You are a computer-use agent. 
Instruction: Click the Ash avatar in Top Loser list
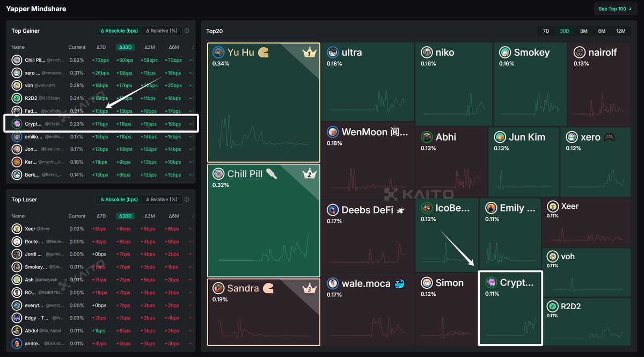click(x=17, y=280)
